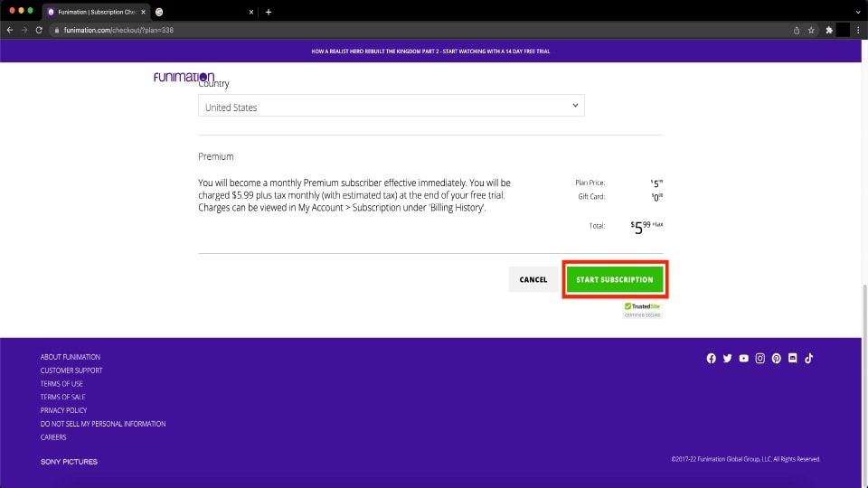
Task: Click the Facebook icon in footer
Action: tap(711, 359)
